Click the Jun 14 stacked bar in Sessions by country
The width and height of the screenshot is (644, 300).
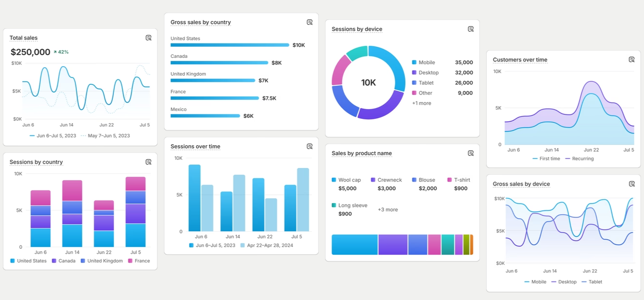click(72, 213)
